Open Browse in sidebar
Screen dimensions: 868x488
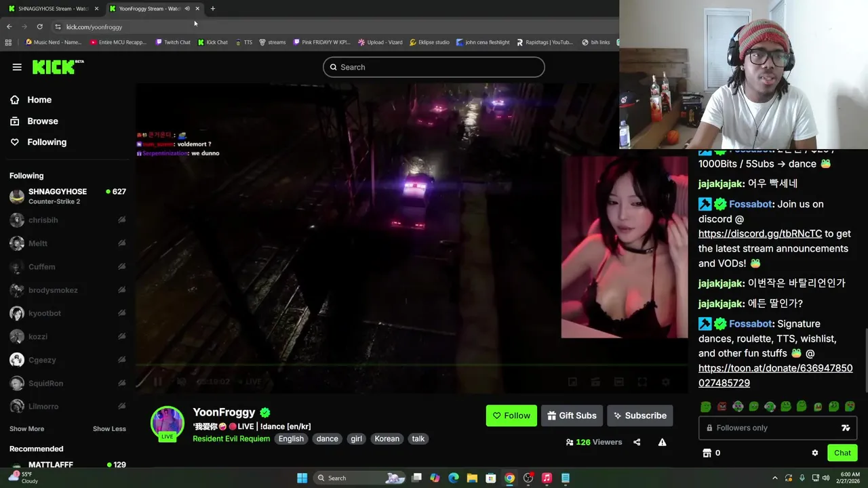tap(43, 121)
